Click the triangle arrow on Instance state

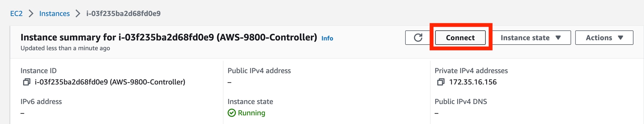pos(558,38)
